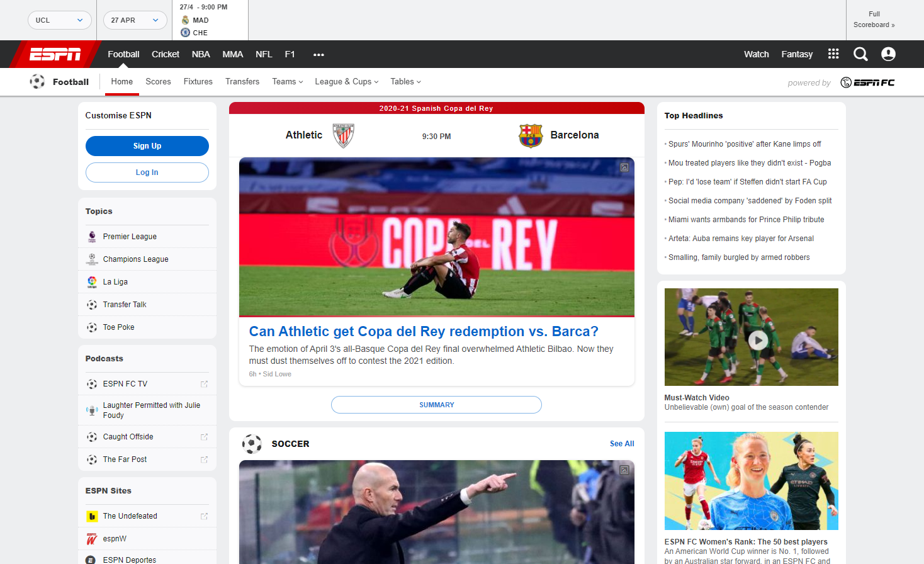
Task: Select MMA in the top navigation
Action: pos(233,54)
